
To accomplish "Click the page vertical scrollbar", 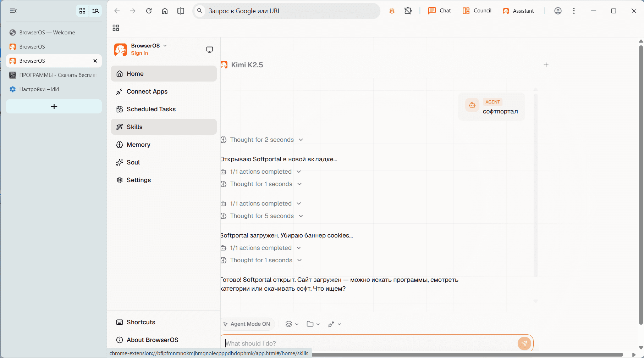I will pyautogui.click(x=641, y=184).
